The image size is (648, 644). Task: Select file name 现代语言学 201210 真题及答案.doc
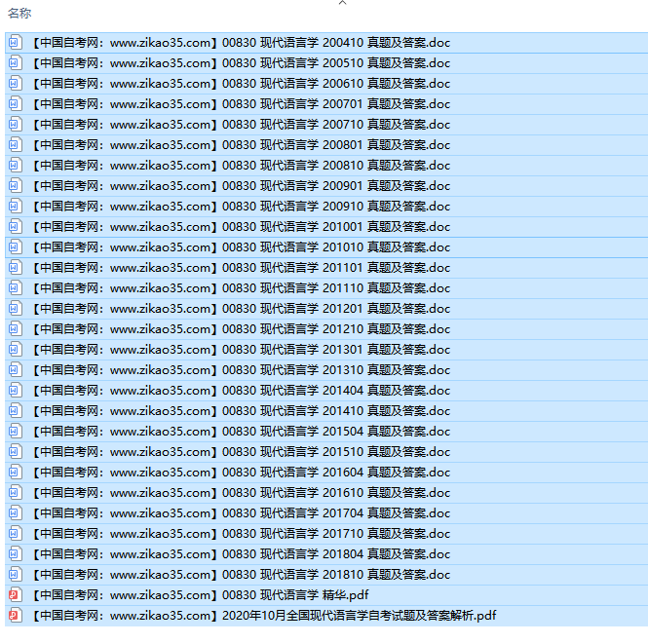coord(355,329)
